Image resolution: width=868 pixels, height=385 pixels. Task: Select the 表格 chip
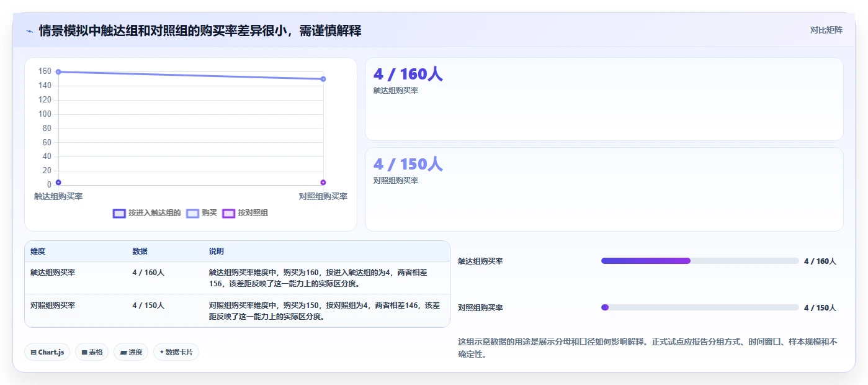(92, 352)
